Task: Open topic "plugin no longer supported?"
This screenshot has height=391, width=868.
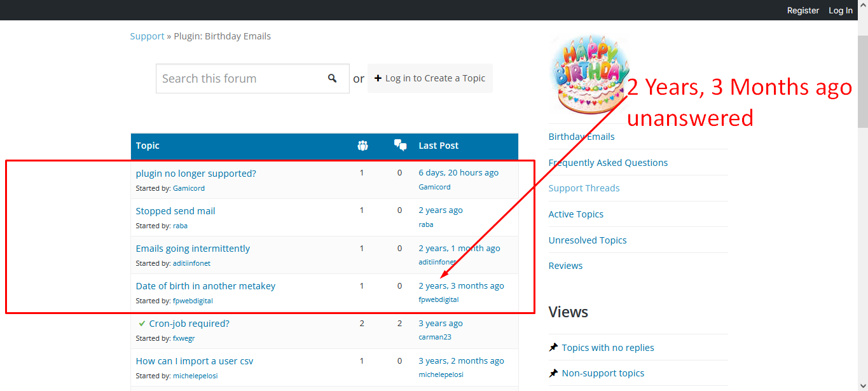Action: [x=196, y=174]
